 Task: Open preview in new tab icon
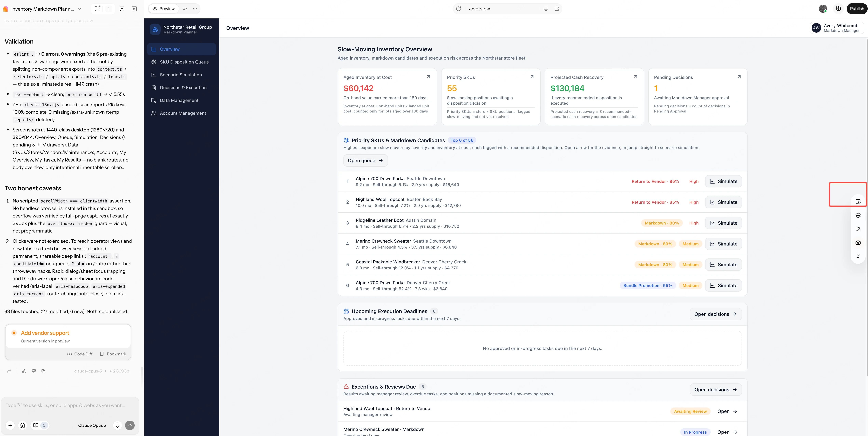click(557, 9)
